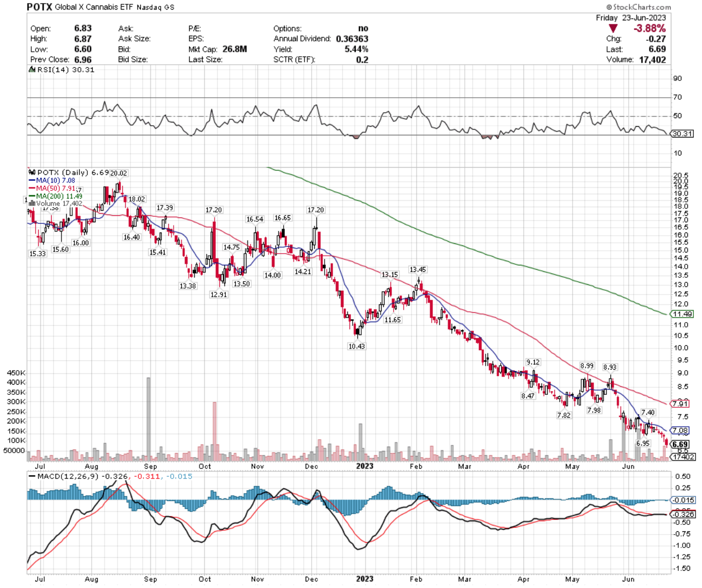Click the RSI(14) 30.31 indicator label
702x588 pixels.
66,70
